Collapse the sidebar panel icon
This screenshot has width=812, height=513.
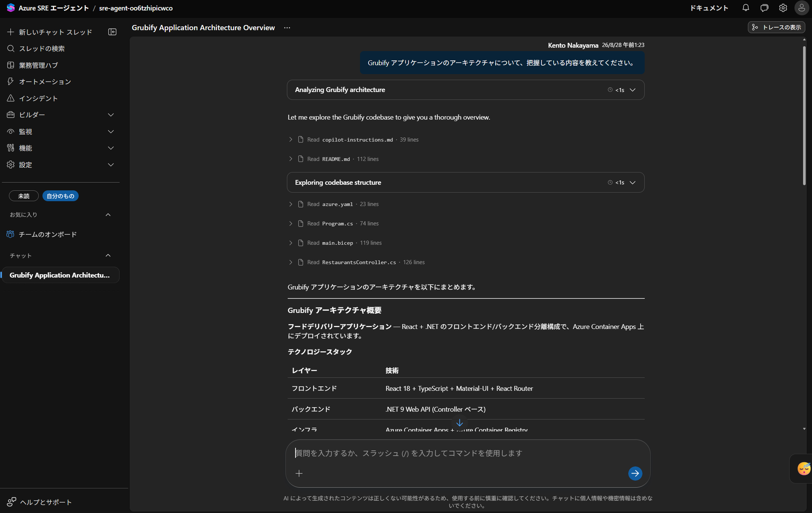[x=112, y=32]
